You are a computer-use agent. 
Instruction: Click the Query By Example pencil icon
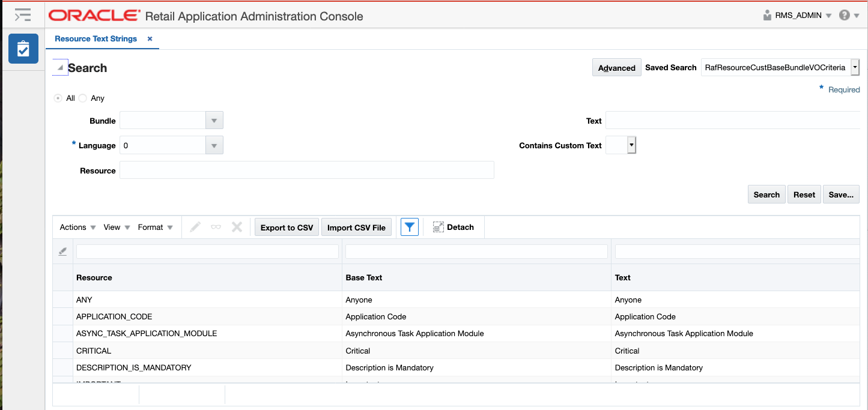pyautogui.click(x=62, y=251)
